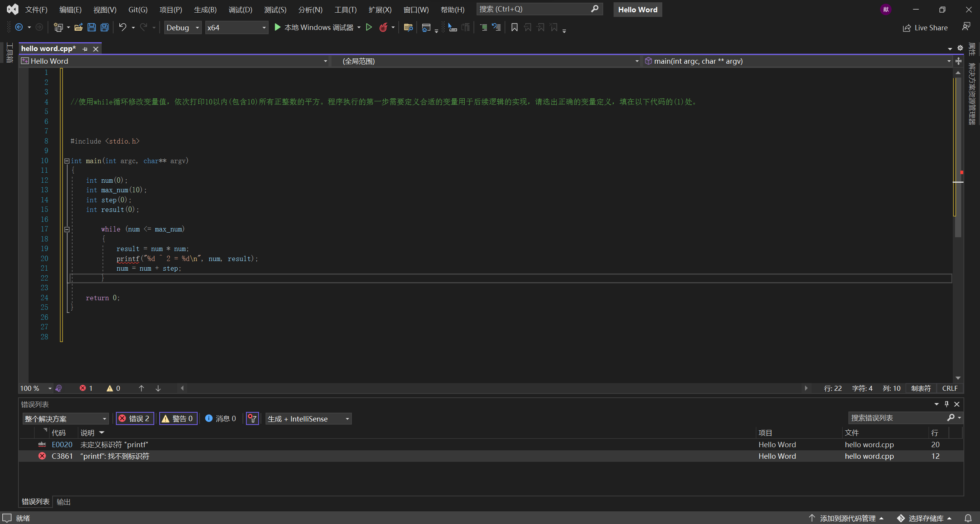Image resolution: width=980 pixels, height=524 pixels.
Task: Click the user account avatar
Action: pos(886,10)
